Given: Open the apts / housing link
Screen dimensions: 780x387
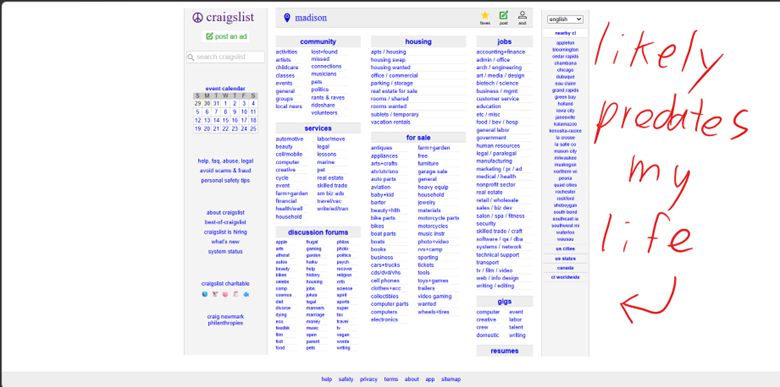Looking at the screenshot, I should (x=389, y=52).
